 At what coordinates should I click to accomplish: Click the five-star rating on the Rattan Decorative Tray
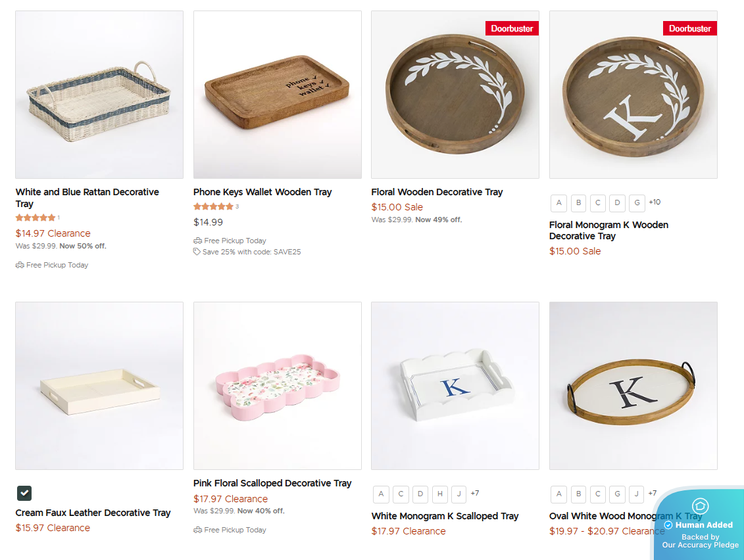(x=34, y=218)
